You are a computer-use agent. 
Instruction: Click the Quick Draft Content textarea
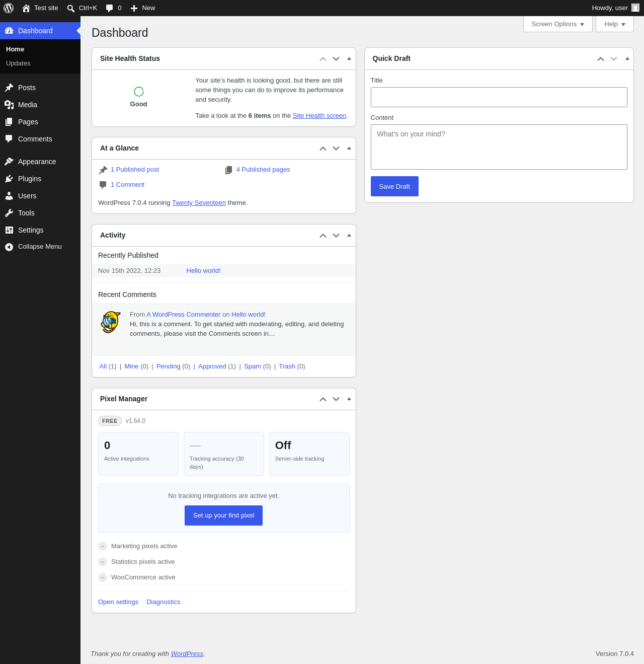tap(499, 147)
